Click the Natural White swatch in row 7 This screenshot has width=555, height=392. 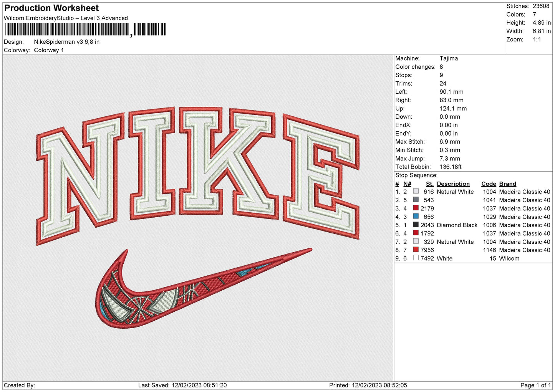pos(416,241)
